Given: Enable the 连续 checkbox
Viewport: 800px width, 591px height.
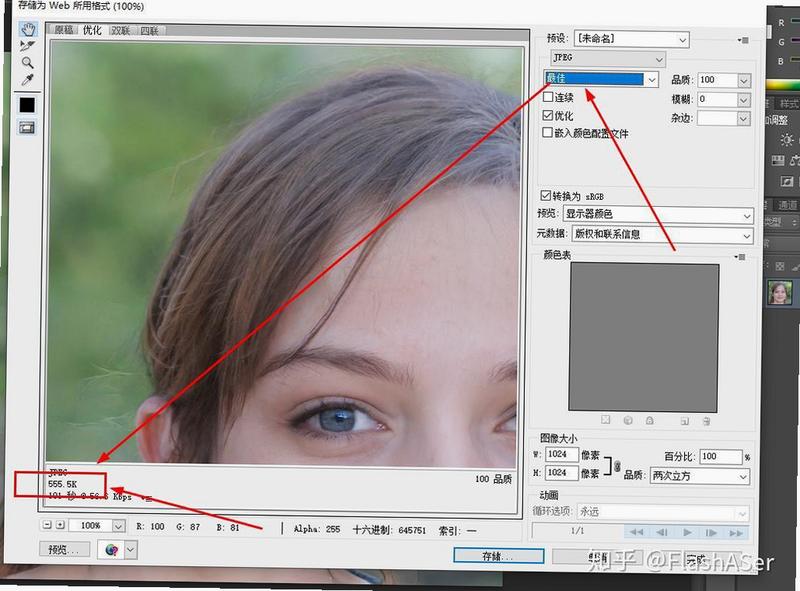Looking at the screenshot, I should pyautogui.click(x=548, y=96).
